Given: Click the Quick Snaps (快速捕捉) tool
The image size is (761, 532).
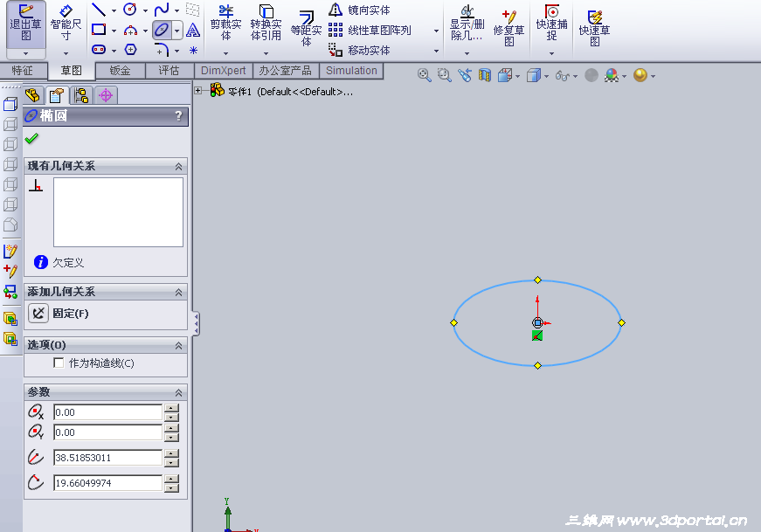Looking at the screenshot, I should point(552,23).
